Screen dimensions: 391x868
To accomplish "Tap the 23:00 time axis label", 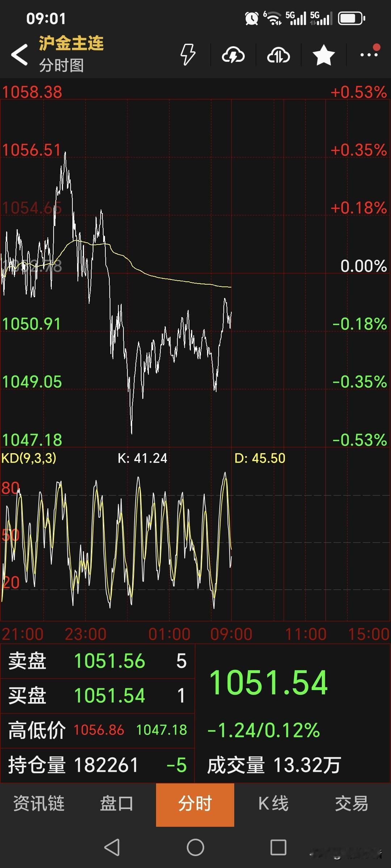I will tap(85, 634).
